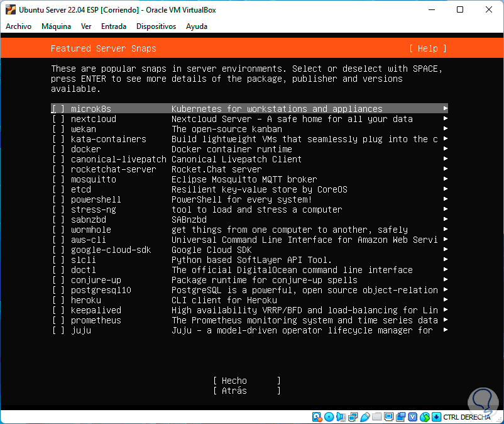This screenshot has width=504, height=424.
Task: Click the recording status icon
Action: click(401, 417)
